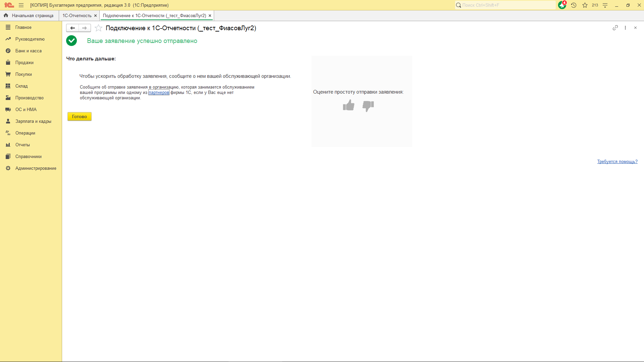Click the 1C logo icon
This screenshot has width=644, height=362.
[9, 5]
